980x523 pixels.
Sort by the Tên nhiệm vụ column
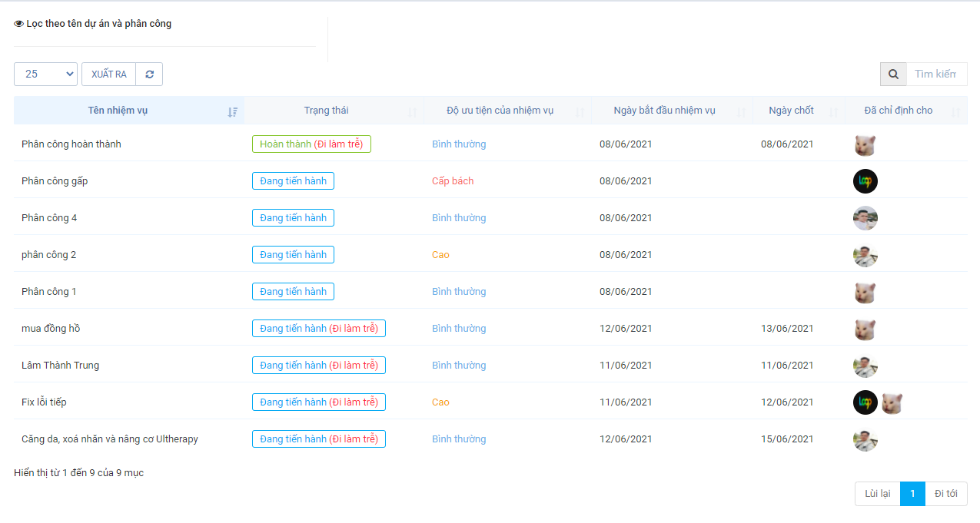128,111
